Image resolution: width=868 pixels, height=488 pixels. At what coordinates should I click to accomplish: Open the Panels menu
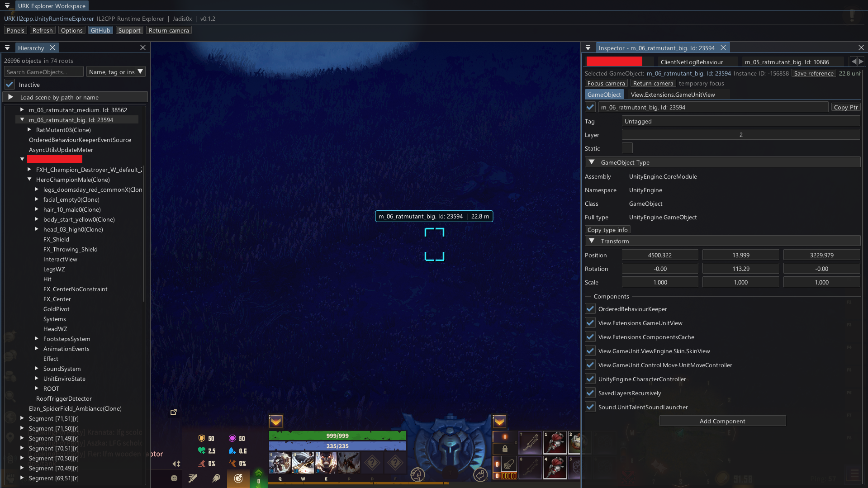pyautogui.click(x=15, y=30)
